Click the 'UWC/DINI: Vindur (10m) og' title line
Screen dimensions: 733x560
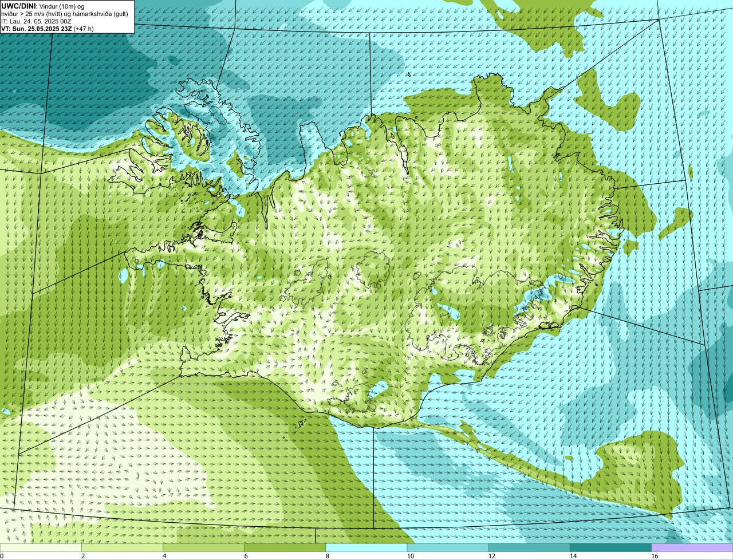pyautogui.click(x=43, y=6)
